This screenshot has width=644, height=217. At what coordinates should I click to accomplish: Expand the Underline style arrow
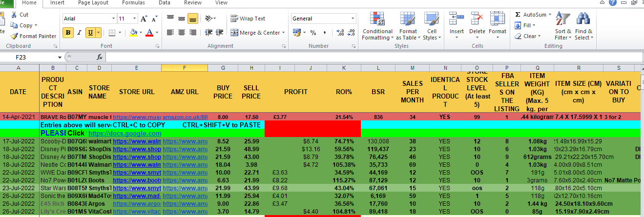pyautogui.click(x=99, y=33)
